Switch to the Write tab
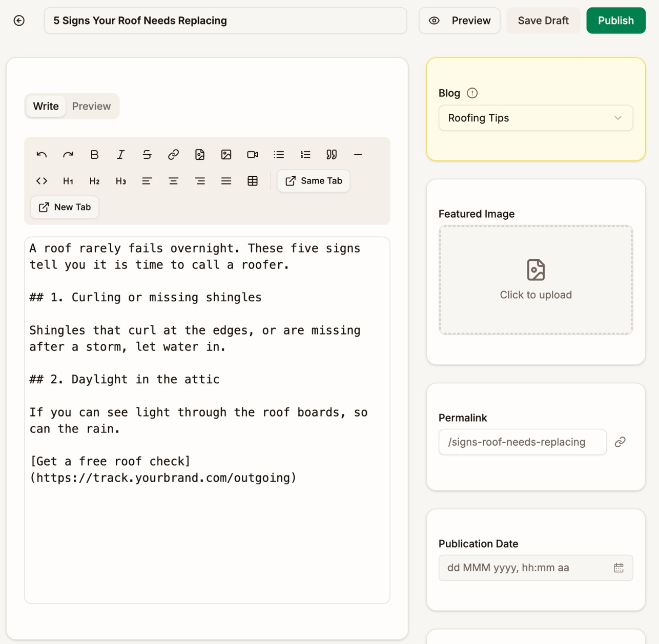Image resolution: width=659 pixels, height=644 pixels. click(x=46, y=106)
